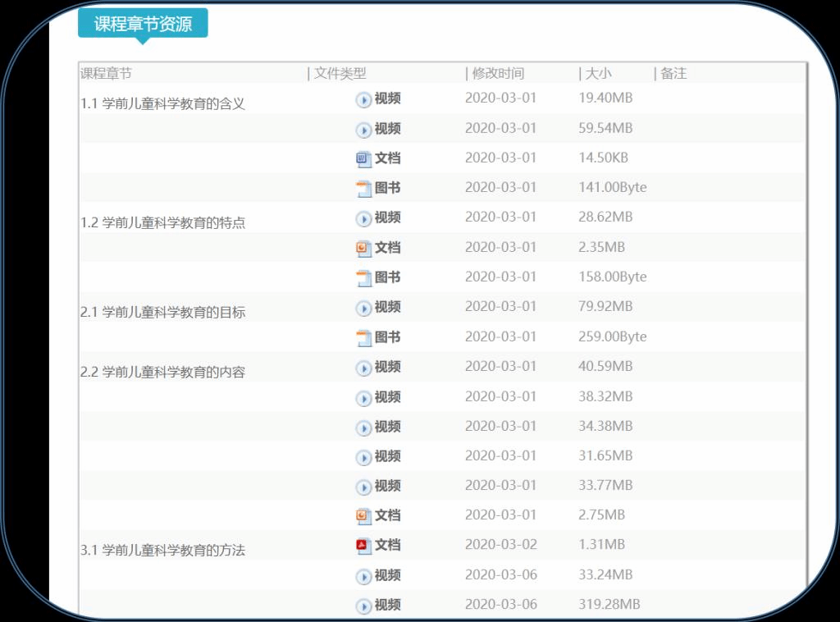Click the video icon in the 19.40MB row

tap(363, 99)
